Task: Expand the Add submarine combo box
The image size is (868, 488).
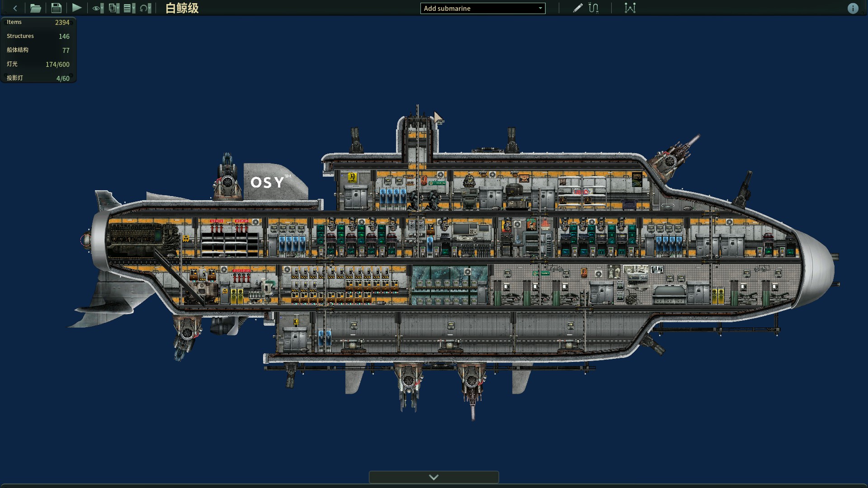Action: 483,8
